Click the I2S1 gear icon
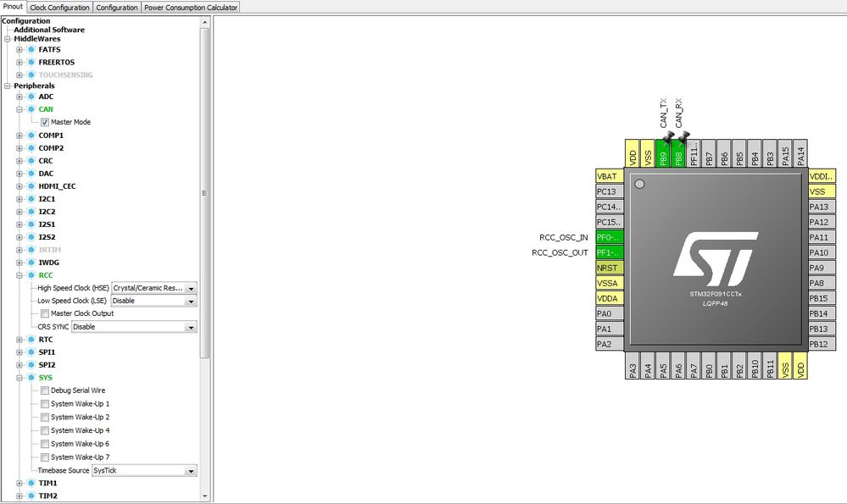847x504 pixels. coord(31,224)
